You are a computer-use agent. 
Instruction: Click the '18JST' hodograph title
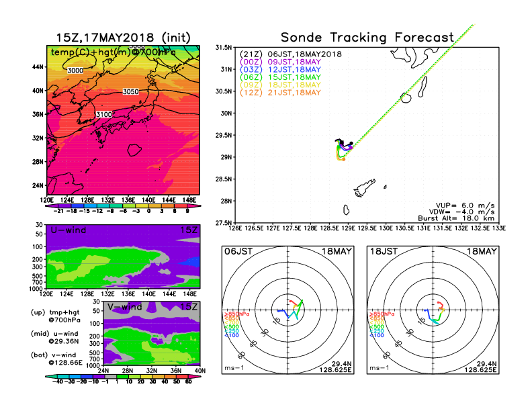coord(384,251)
